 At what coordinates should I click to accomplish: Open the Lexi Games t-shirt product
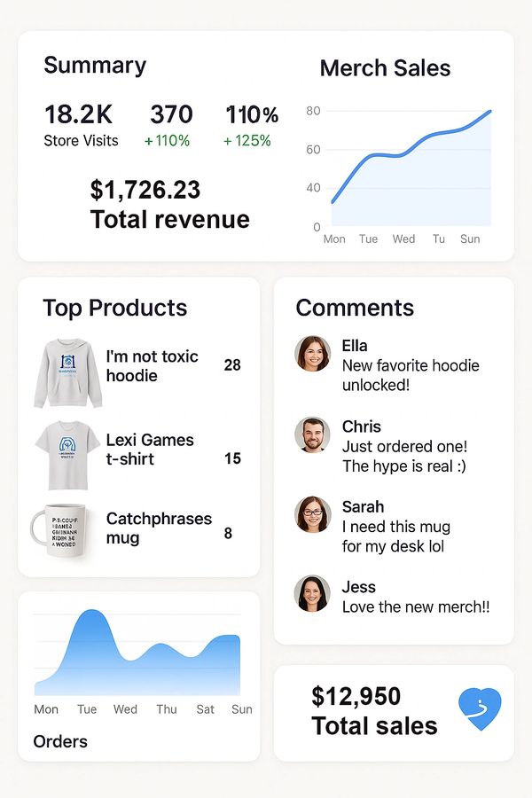click(149, 450)
